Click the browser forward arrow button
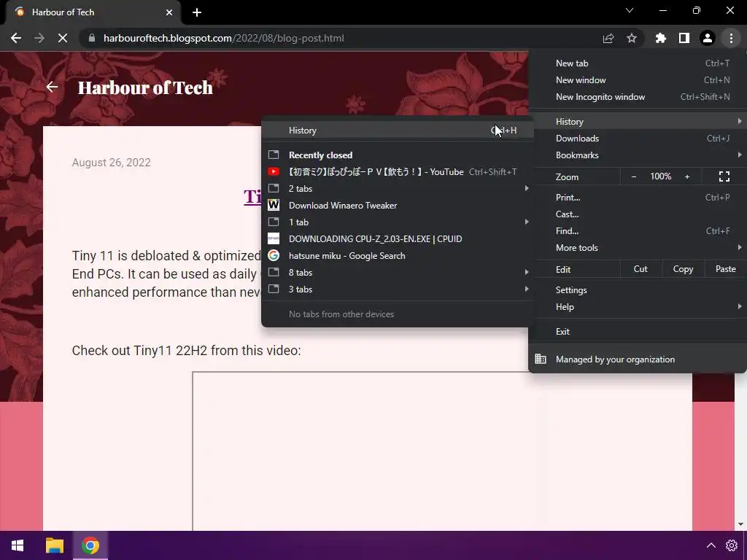747x560 pixels. click(39, 38)
